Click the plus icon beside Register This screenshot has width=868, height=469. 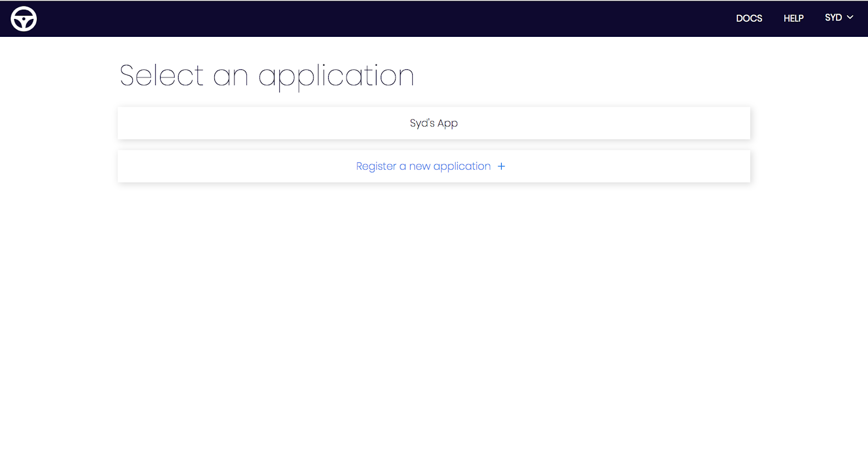click(501, 166)
